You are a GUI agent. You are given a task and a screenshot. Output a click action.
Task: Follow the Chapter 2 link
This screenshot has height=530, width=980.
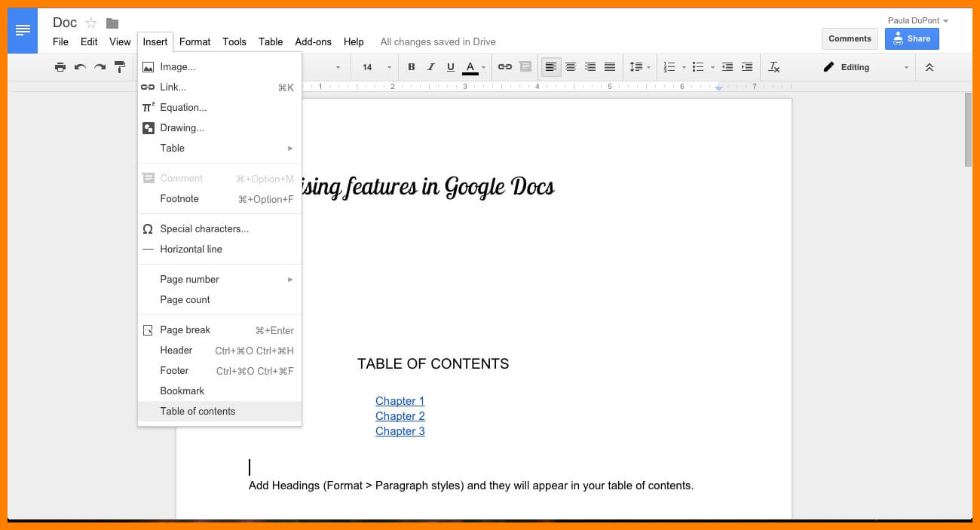point(400,416)
